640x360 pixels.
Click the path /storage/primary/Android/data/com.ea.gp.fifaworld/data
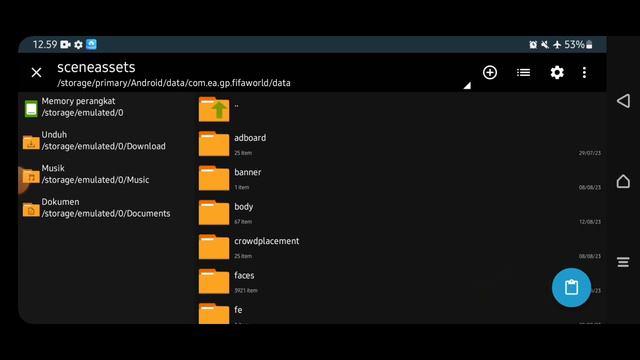click(x=174, y=83)
